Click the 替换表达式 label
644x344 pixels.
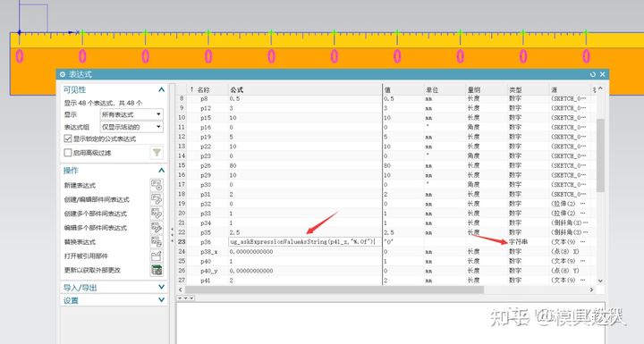click(x=80, y=242)
